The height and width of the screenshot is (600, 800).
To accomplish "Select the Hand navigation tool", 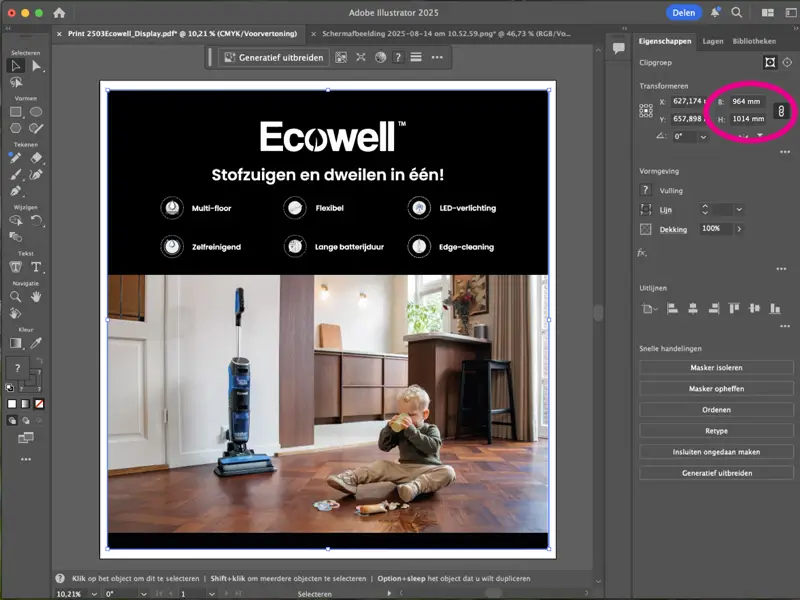I will pyautogui.click(x=37, y=297).
